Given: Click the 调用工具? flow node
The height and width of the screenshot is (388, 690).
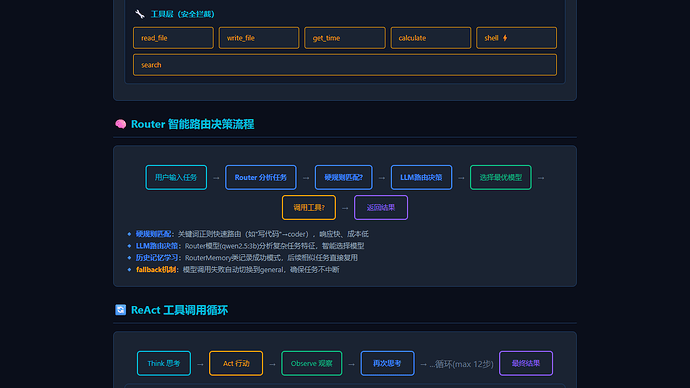Looking at the screenshot, I should pos(309,207).
